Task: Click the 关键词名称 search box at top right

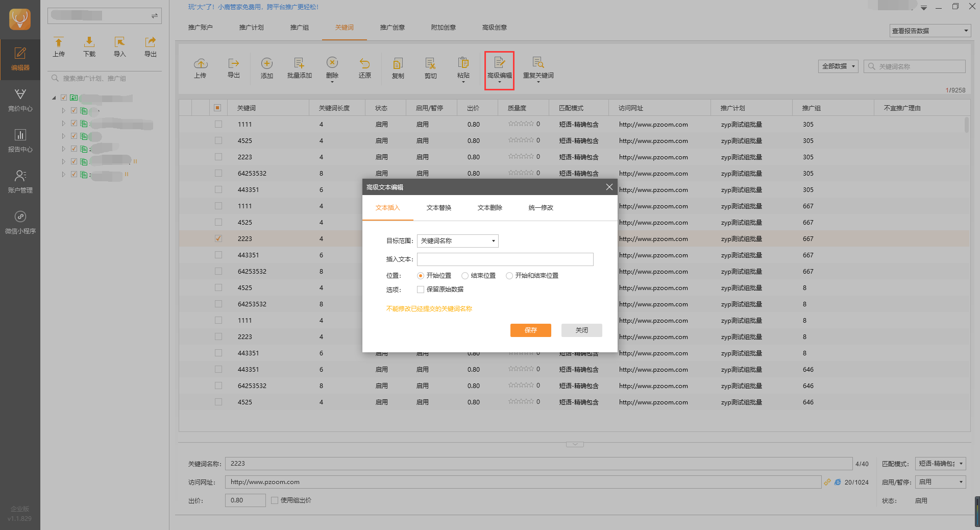Action: (x=915, y=66)
